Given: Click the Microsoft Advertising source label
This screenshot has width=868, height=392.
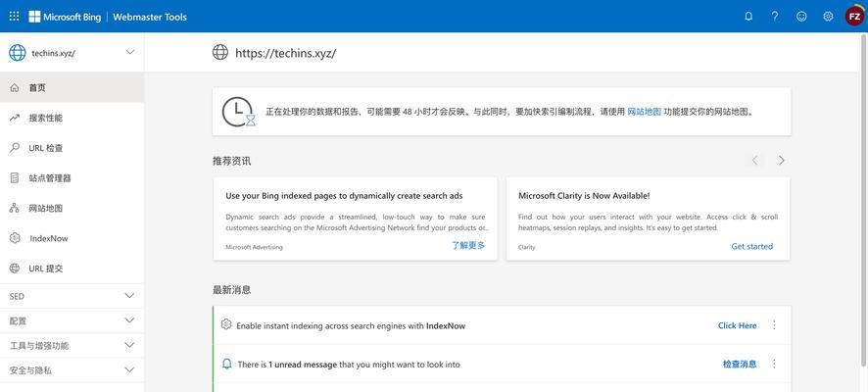Looking at the screenshot, I should [x=254, y=247].
